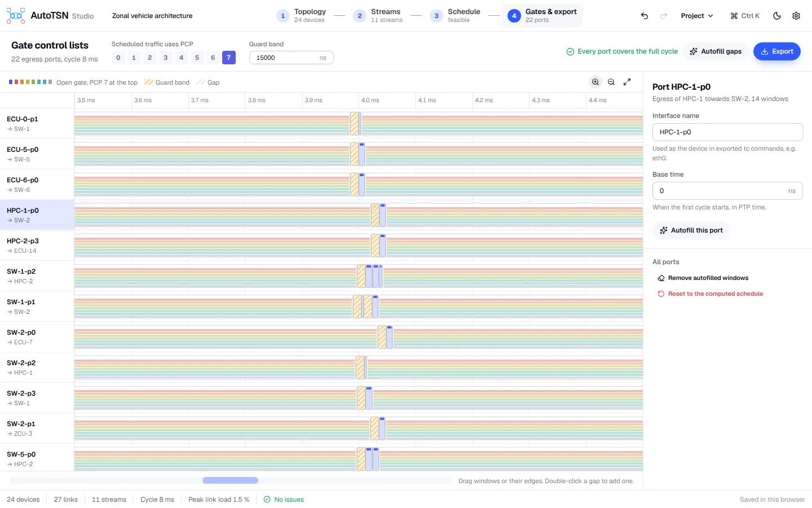
Task: Click the Autofill gaps button
Action: (x=716, y=51)
